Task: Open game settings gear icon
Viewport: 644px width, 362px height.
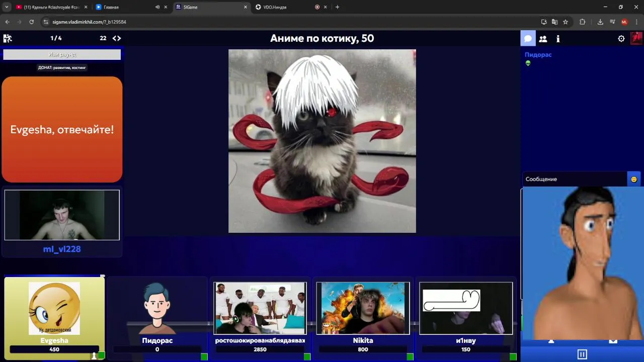Action: pyautogui.click(x=621, y=39)
